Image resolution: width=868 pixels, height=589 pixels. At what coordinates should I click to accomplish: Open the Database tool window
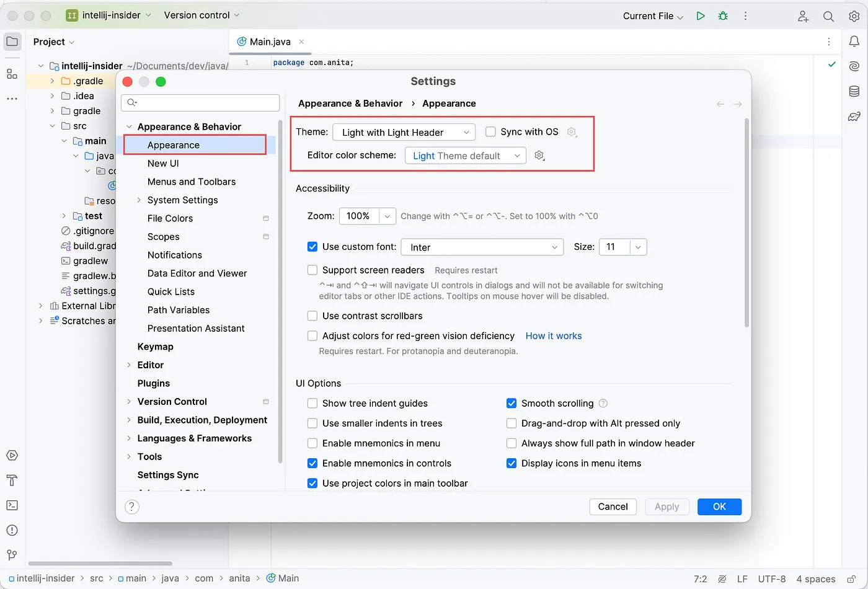click(854, 91)
